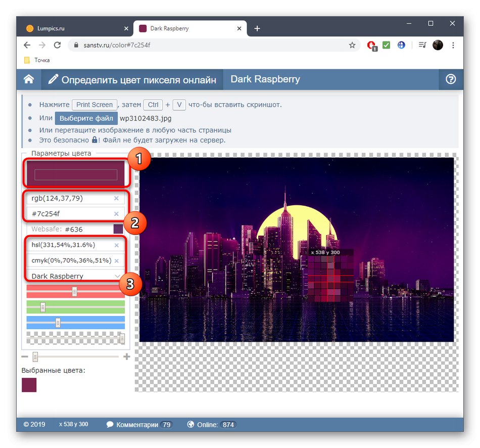Image resolution: width=480 pixels, height=448 pixels.
Task: Open a new browser tab
Action: pyautogui.click(x=257, y=28)
